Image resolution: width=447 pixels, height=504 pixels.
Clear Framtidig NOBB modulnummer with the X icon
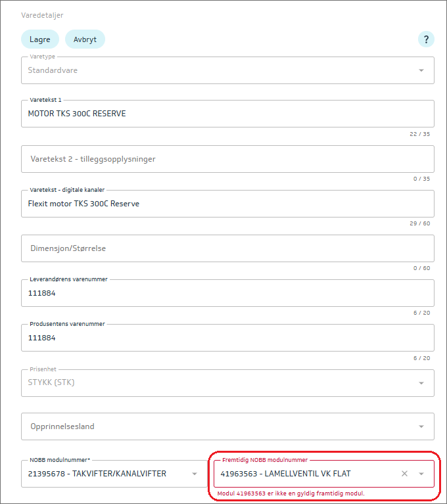click(404, 474)
